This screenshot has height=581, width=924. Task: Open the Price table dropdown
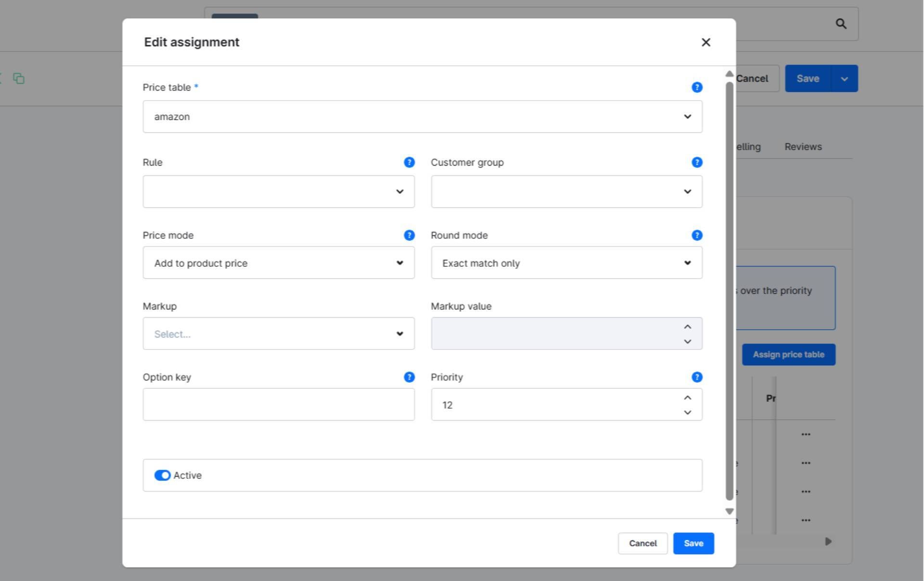pyautogui.click(x=423, y=116)
